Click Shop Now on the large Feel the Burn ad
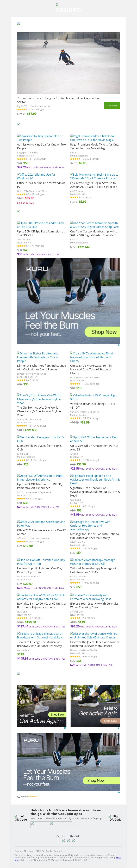This screenshot has width=137, height=868. [104, 332]
